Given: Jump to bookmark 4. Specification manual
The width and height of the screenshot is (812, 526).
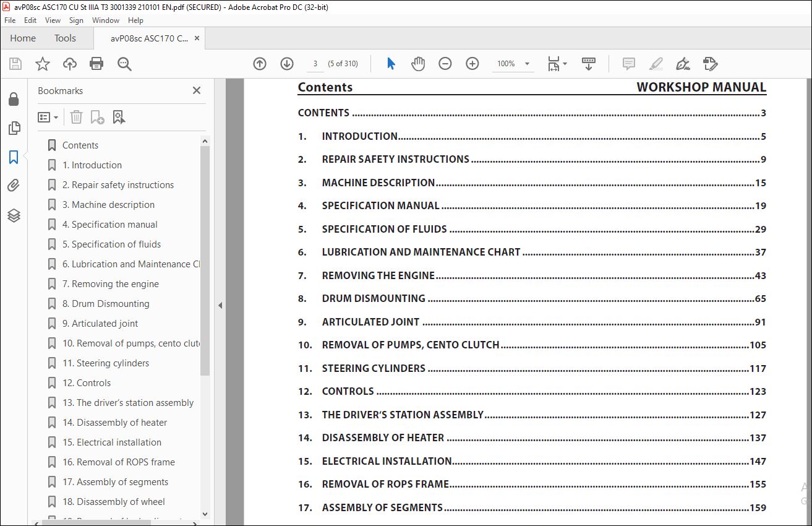Looking at the screenshot, I should click(x=110, y=225).
